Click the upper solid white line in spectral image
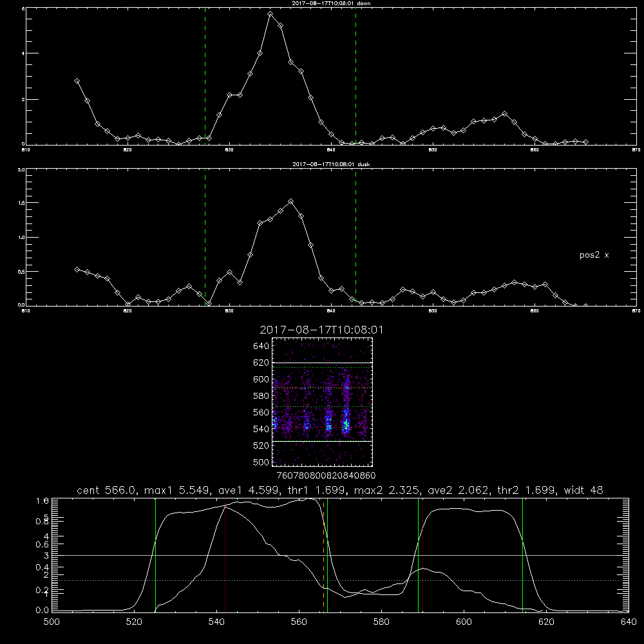The height and width of the screenshot is (644, 644). (x=323, y=363)
